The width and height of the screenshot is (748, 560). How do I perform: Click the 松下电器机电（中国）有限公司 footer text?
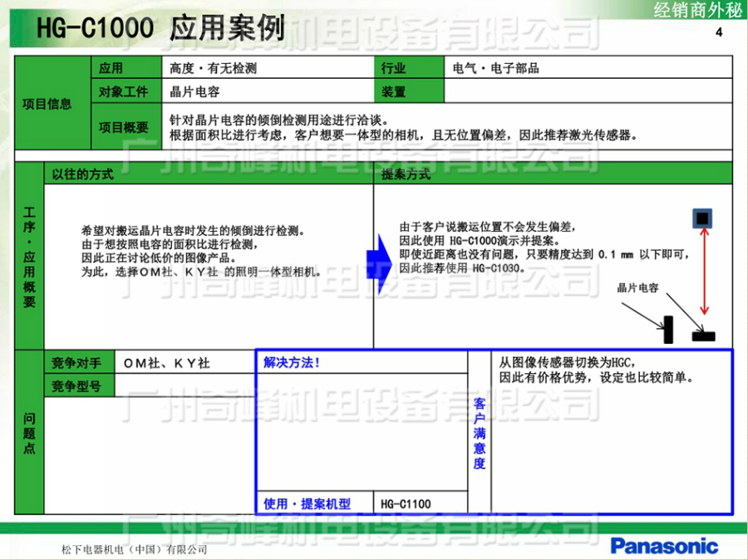[x=134, y=549]
